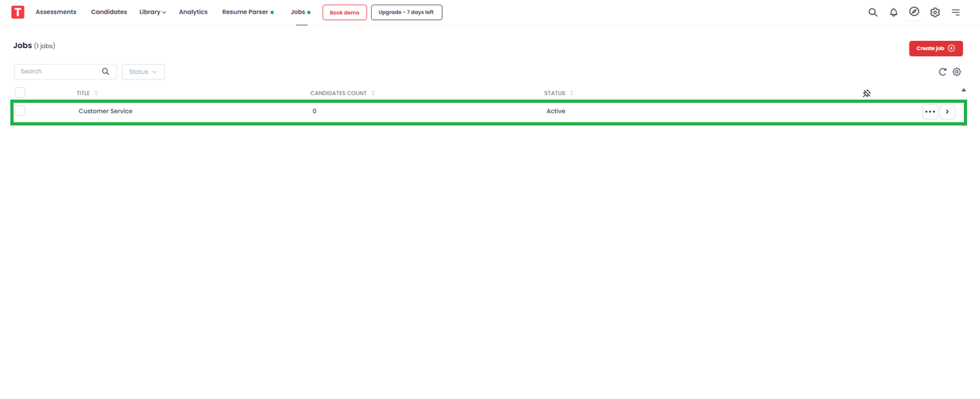This screenshot has width=980, height=399.
Task: Click Upgrade - 7 days left button
Action: (407, 12)
